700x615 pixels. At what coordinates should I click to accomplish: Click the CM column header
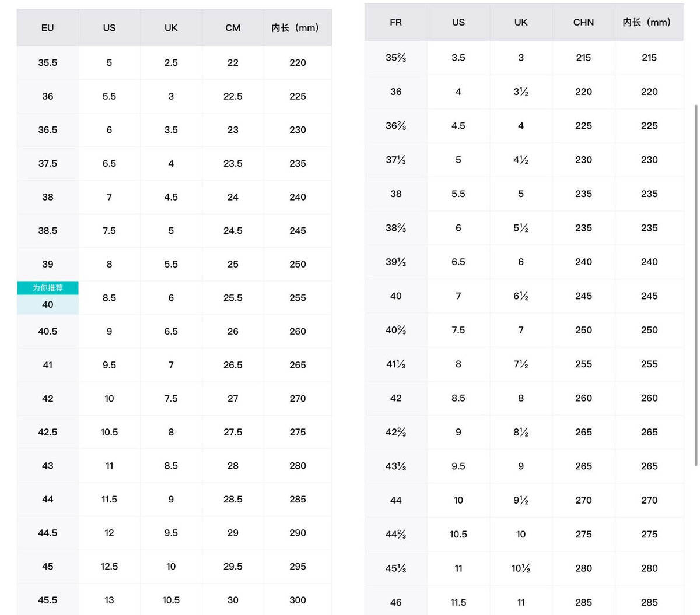click(x=233, y=28)
